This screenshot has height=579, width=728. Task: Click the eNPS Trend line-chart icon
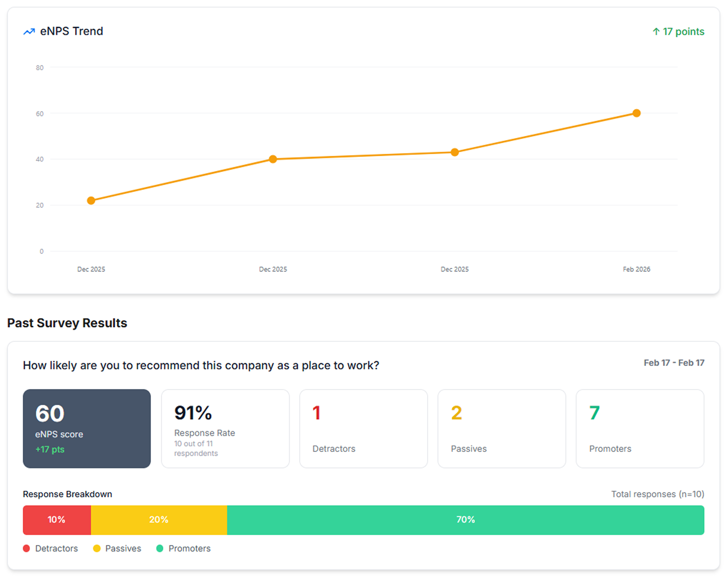coord(29,31)
